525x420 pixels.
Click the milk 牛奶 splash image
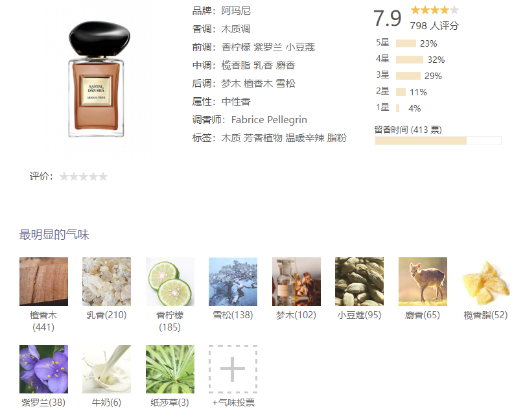click(x=106, y=369)
